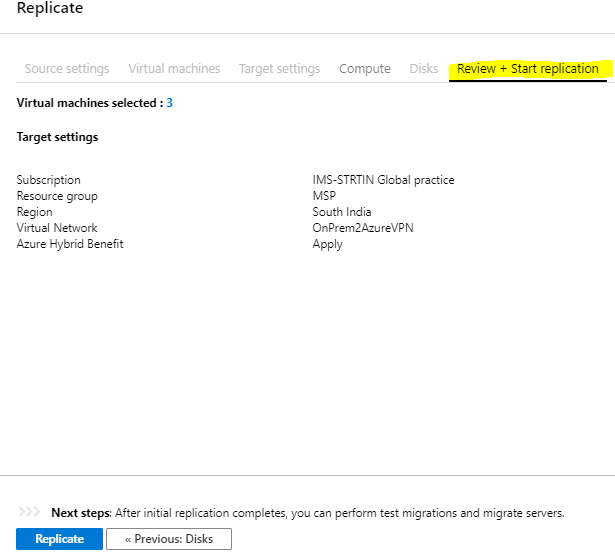This screenshot has height=554, width=615.
Task: Select the Compute tab
Action: 365,69
